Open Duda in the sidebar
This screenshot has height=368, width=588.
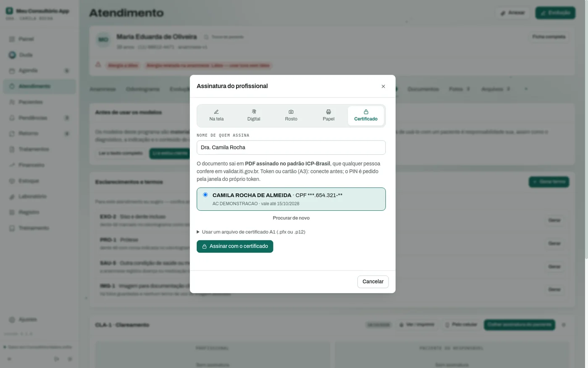39,55
